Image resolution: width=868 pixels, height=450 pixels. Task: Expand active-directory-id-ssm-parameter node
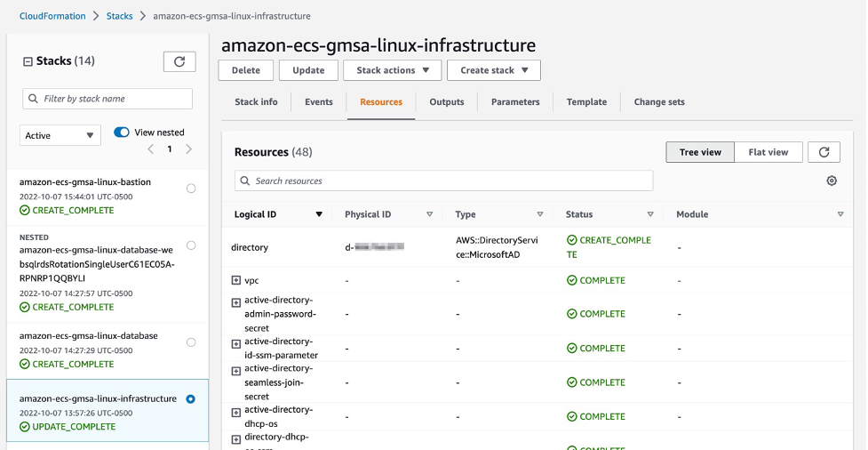[x=235, y=344]
